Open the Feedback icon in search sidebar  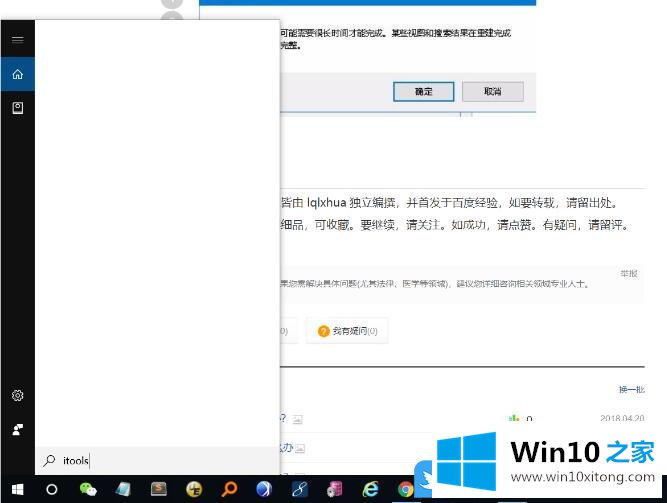coord(17,429)
